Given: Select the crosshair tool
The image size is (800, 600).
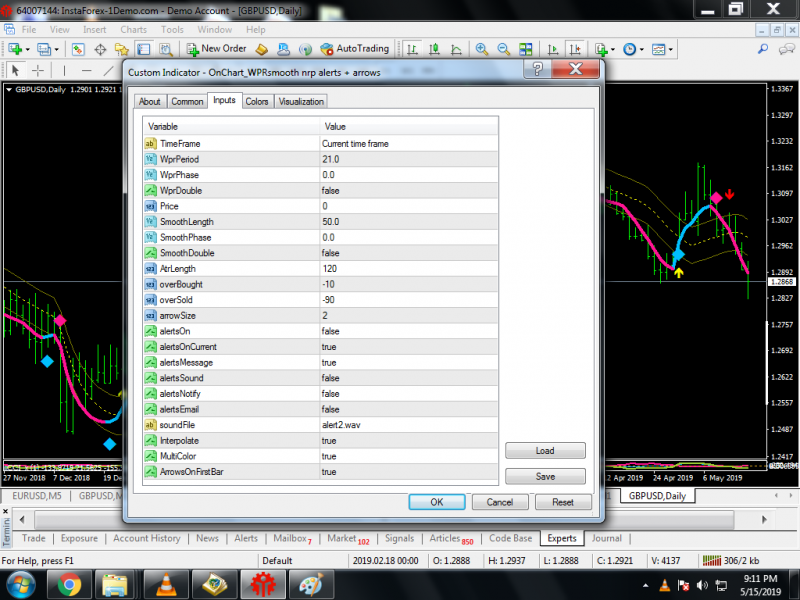Looking at the screenshot, I should click(x=38, y=70).
